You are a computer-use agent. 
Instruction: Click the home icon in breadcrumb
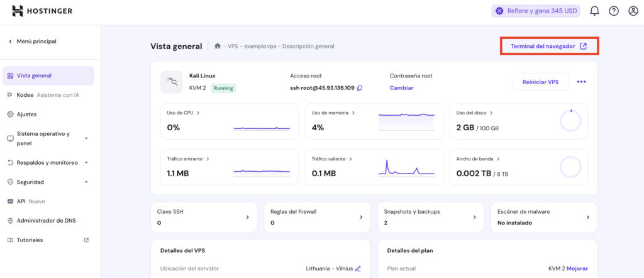[x=218, y=46]
